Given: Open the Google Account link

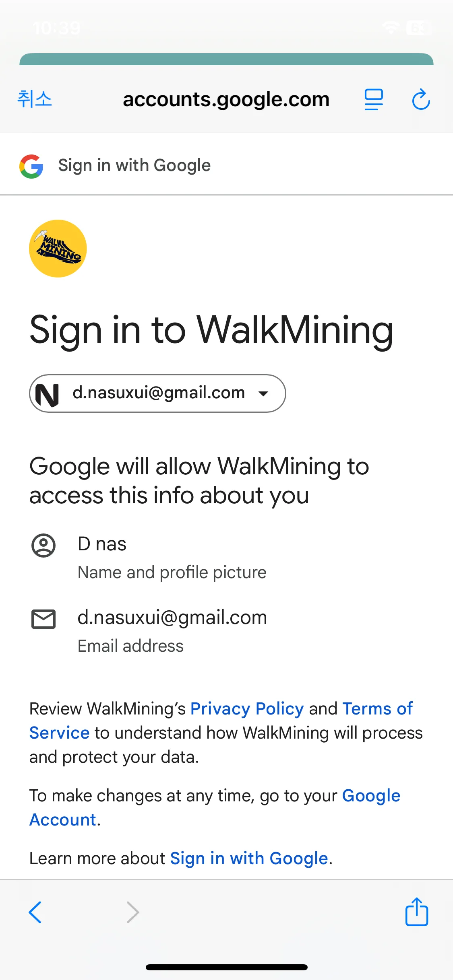Looking at the screenshot, I should click(x=371, y=796).
